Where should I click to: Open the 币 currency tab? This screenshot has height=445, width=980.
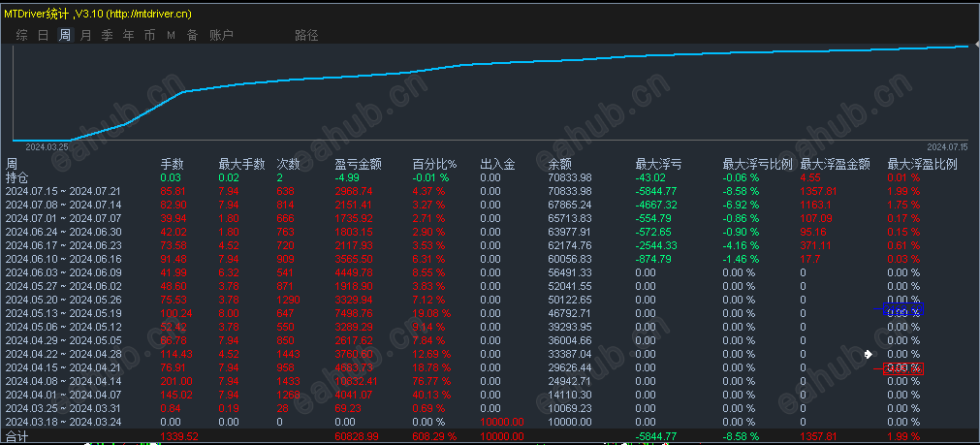pyautogui.click(x=150, y=35)
